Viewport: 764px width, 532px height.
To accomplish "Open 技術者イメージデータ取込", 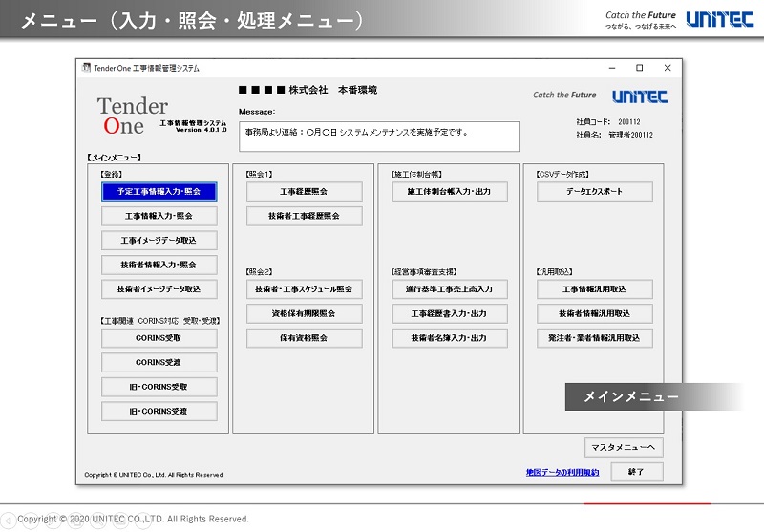I will point(159,288).
